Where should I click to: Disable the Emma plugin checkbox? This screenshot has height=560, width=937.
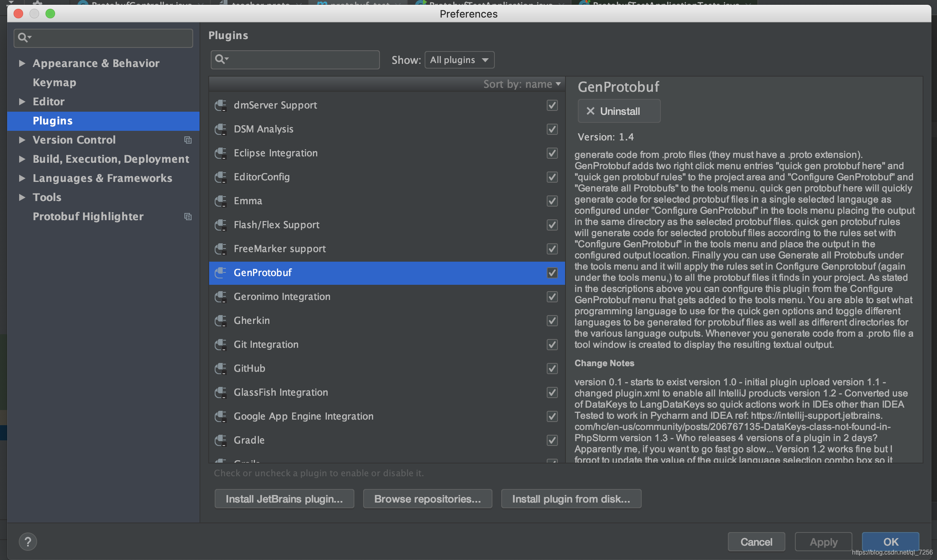tap(552, 201)
